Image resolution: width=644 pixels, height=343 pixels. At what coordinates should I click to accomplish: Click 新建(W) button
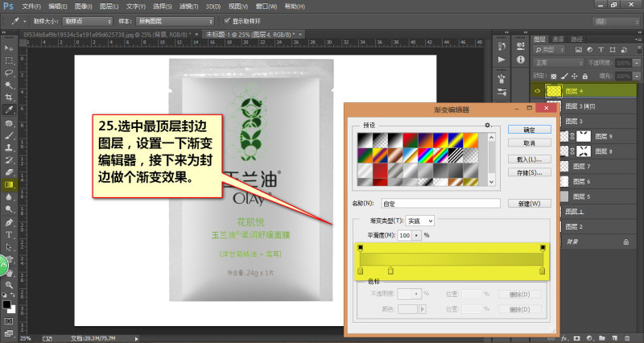530,204
